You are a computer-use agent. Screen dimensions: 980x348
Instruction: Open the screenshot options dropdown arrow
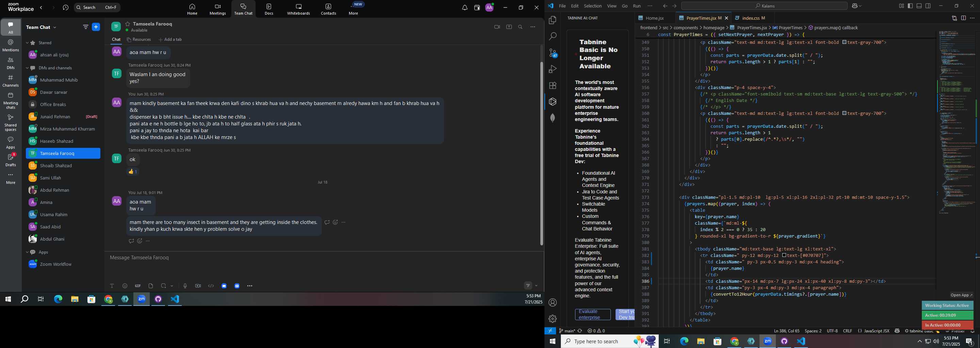pyautogui.click(x=172, y=286)
